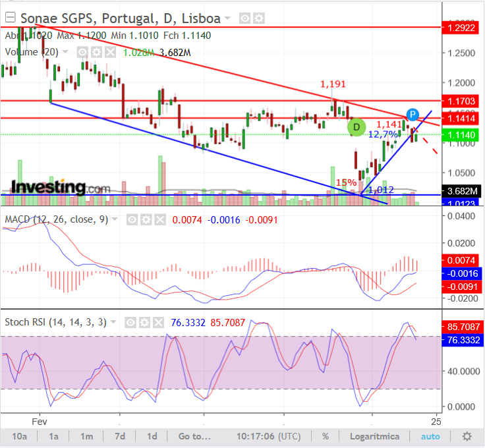
Task: Expand the Stoch RSI (14, 14, 3, 3) dropdown
Action: pos(113,322)
